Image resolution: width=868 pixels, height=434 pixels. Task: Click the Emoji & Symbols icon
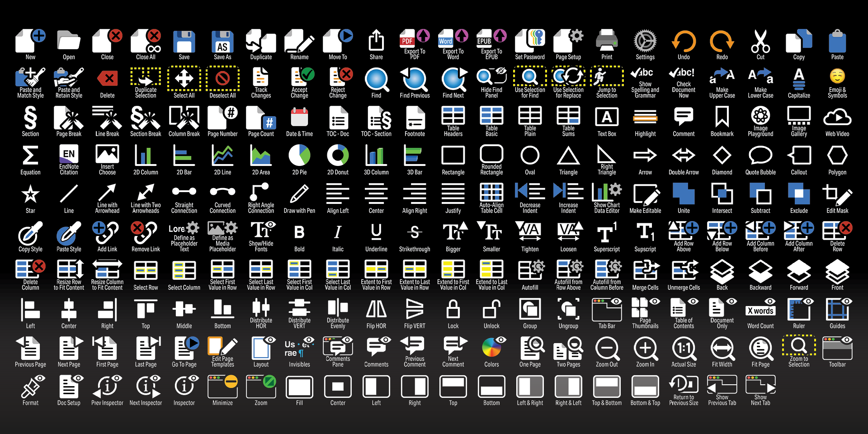click(x=837, y=76)
